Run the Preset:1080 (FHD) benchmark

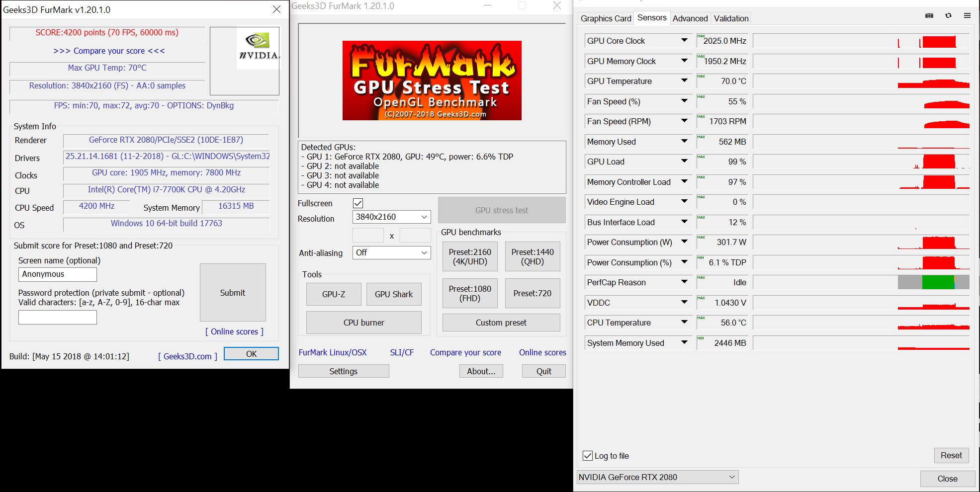tap(470, 293)
